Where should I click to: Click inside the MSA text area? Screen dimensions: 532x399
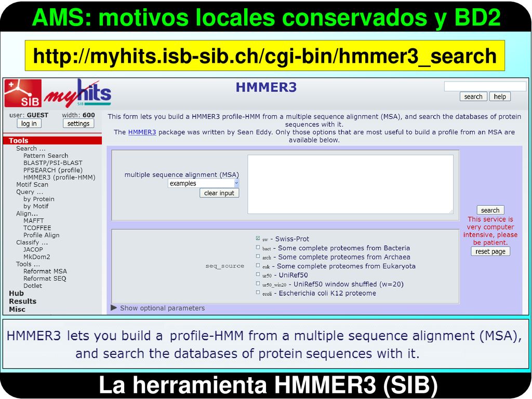(x=351, y=184)
